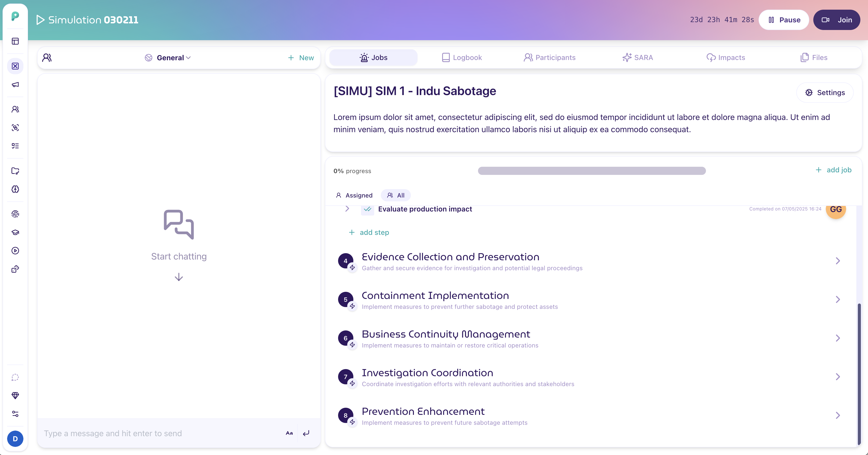This screenshot has width=868, height=455.
Task: Open the General channel dropdown
Action: [x=168, y=58]
